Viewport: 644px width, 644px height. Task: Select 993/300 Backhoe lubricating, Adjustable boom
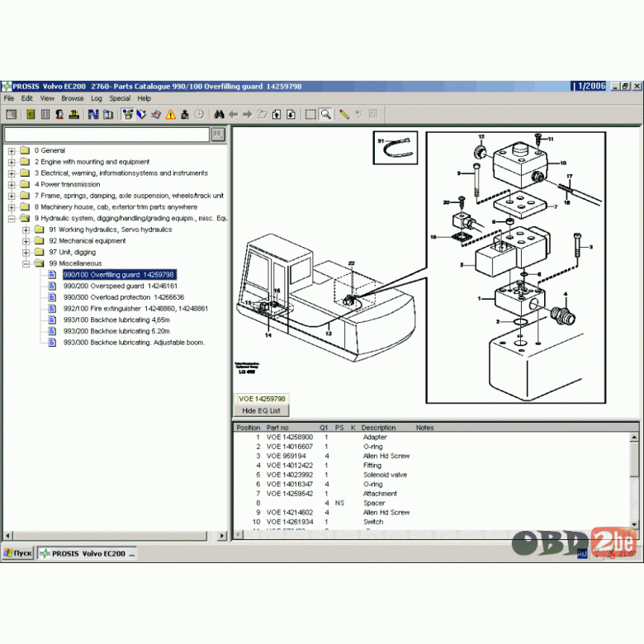[x=134, y=342]
